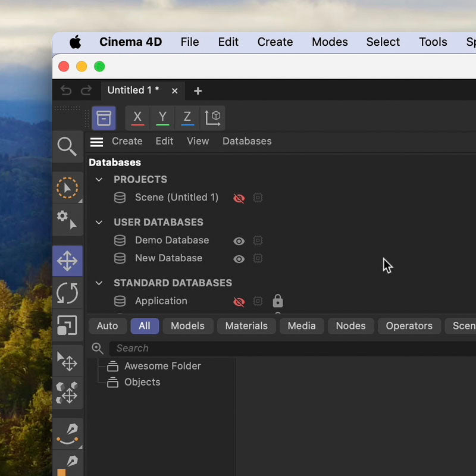Open the File menu
Viewport: 476px width, 476px height.
click(x=190, y=42)
